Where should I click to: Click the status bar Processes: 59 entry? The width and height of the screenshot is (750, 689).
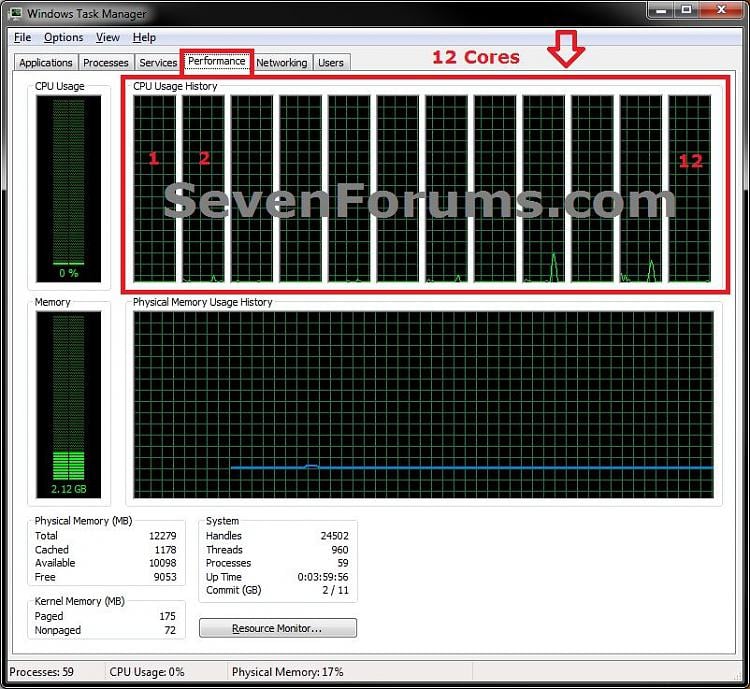(x=42, y=672)
